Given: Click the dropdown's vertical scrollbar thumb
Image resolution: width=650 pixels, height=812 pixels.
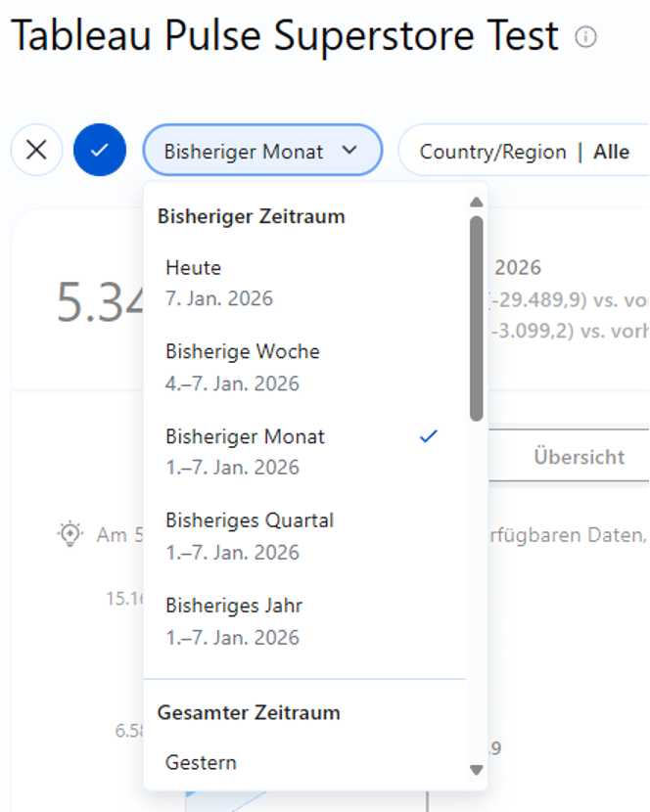Looking at the screenshot, I should point(476,318).
